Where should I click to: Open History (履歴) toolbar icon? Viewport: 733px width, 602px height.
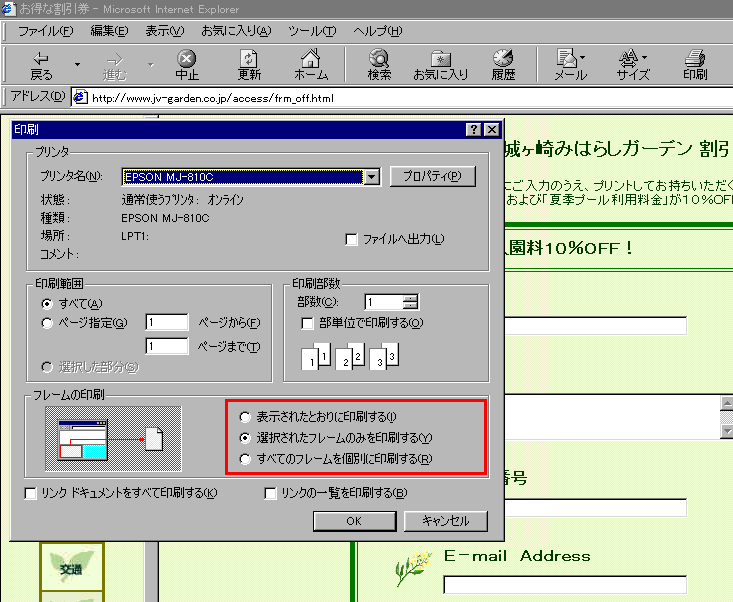pyautogui.click(x=503, y=64)
